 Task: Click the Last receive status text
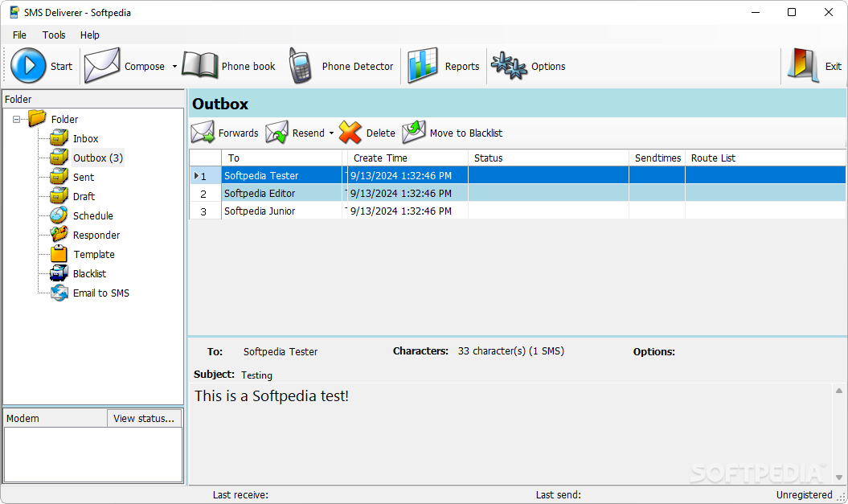[x=240, y=495]
